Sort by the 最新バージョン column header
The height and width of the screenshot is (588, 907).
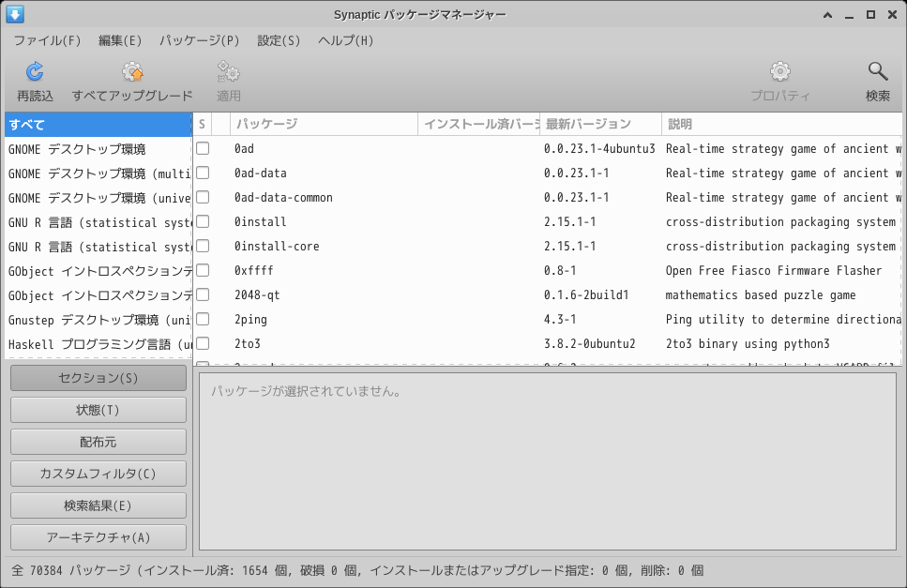coord(600,124)
